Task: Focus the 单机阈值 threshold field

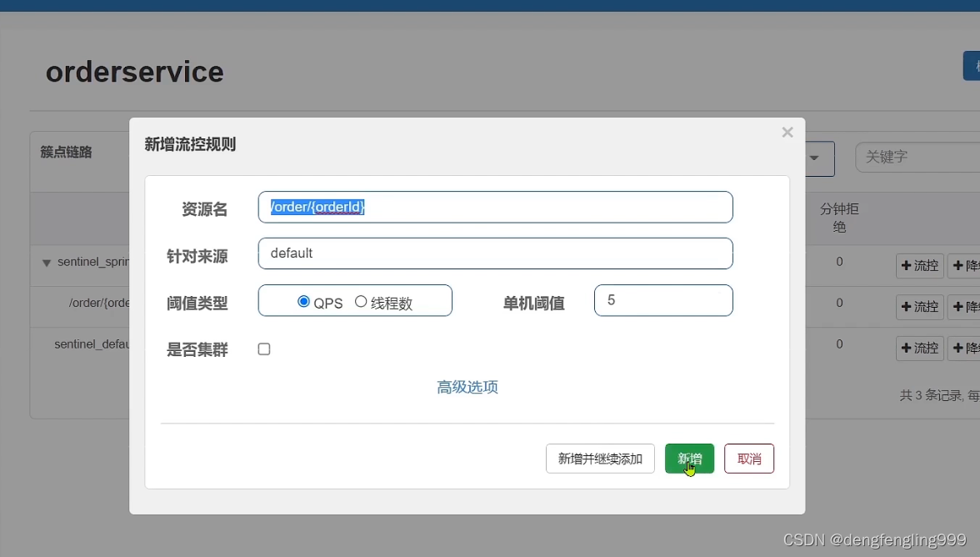Action: click(663, 301)
